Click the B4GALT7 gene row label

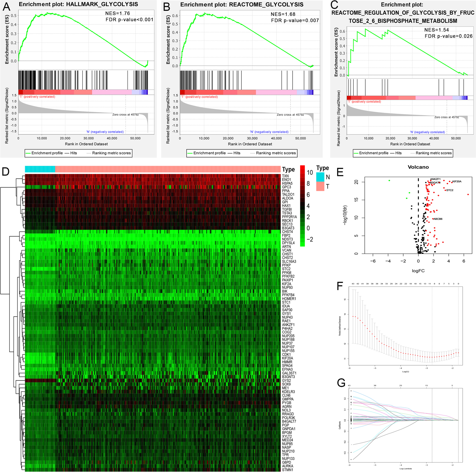pyautogui.click(x=289, y=422)
